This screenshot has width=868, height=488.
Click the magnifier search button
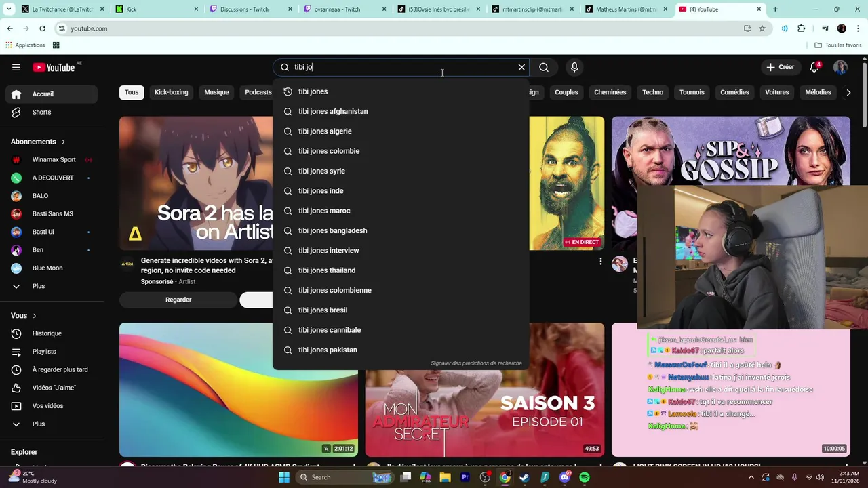[544, 67]
